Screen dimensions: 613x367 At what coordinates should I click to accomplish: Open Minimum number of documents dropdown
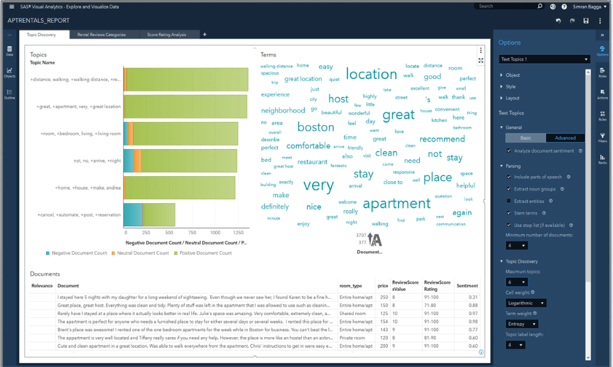coord(517,245)
